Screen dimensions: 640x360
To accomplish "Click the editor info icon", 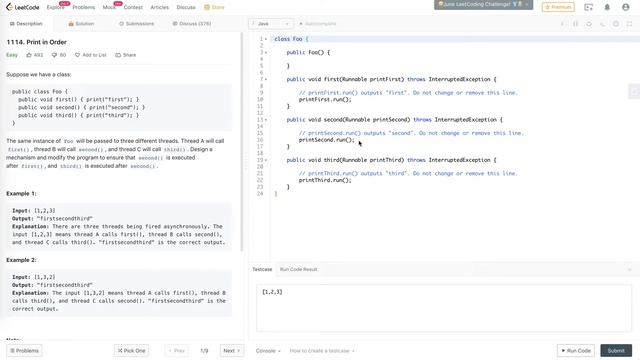I will (562, 24).
